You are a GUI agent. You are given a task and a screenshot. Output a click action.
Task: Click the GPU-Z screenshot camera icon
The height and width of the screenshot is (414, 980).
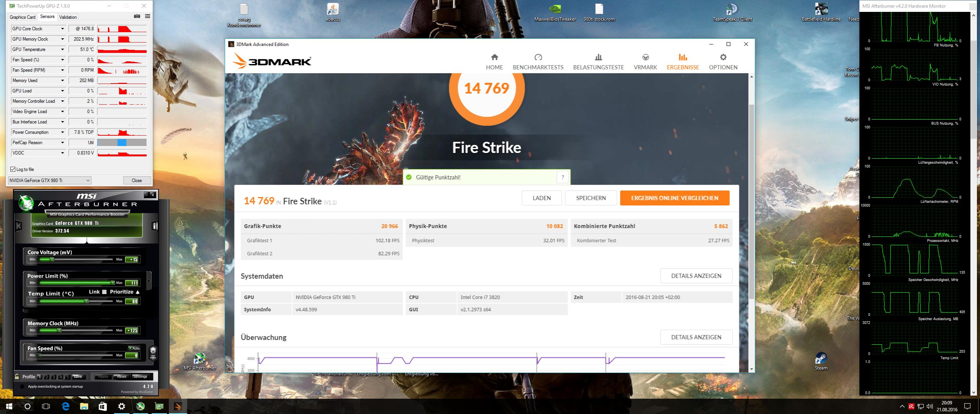click(x=137, y=16)
